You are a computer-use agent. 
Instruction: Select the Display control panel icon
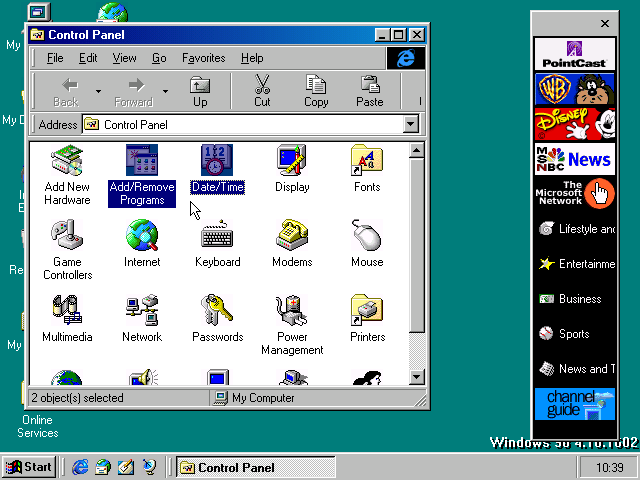point(292,162)
